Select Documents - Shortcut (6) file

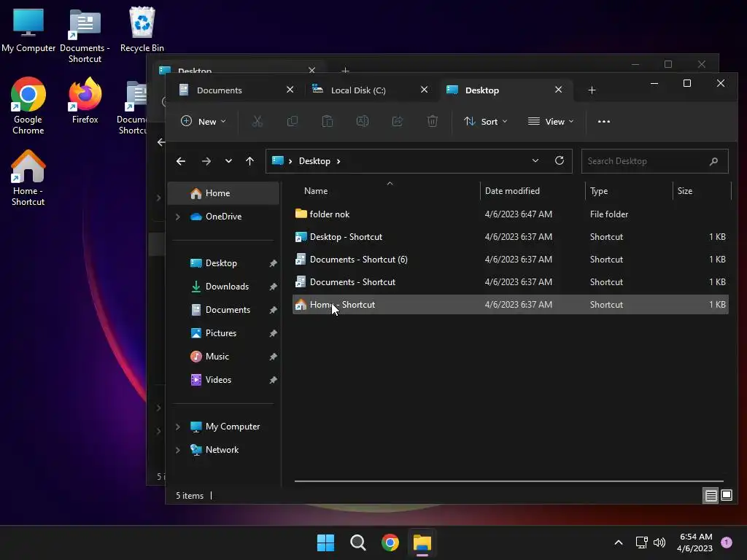[x=510, y=260]
